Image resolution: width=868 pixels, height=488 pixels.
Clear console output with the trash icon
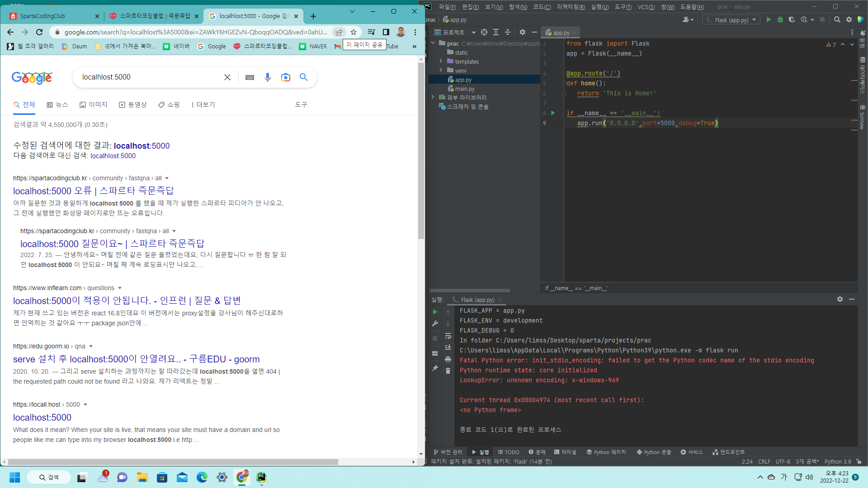coord(448,371)
